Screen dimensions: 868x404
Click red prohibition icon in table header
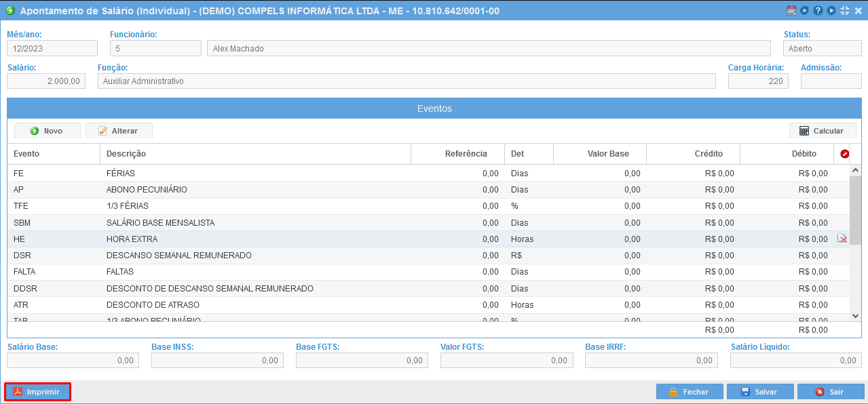[845, 154]
